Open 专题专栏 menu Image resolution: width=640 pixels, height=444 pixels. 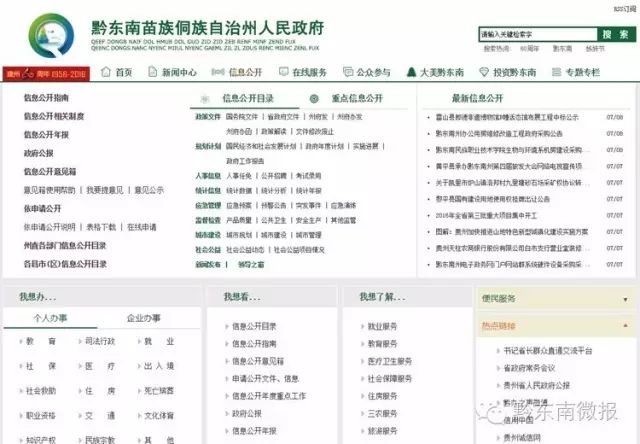click(582, 72)
